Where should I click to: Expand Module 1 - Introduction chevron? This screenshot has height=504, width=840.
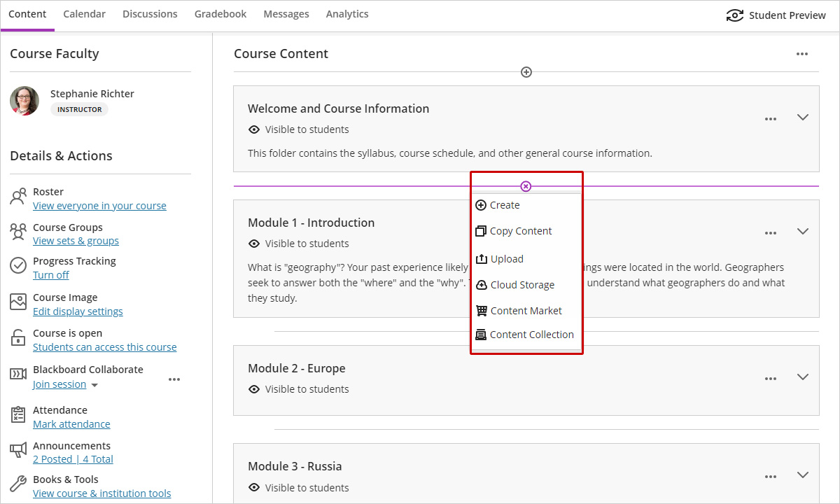pos(803,232)
